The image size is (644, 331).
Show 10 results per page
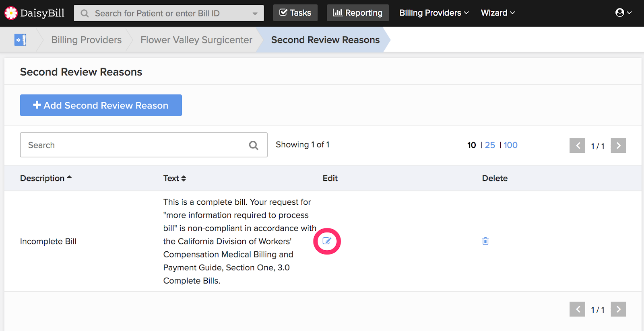[471, 145]
